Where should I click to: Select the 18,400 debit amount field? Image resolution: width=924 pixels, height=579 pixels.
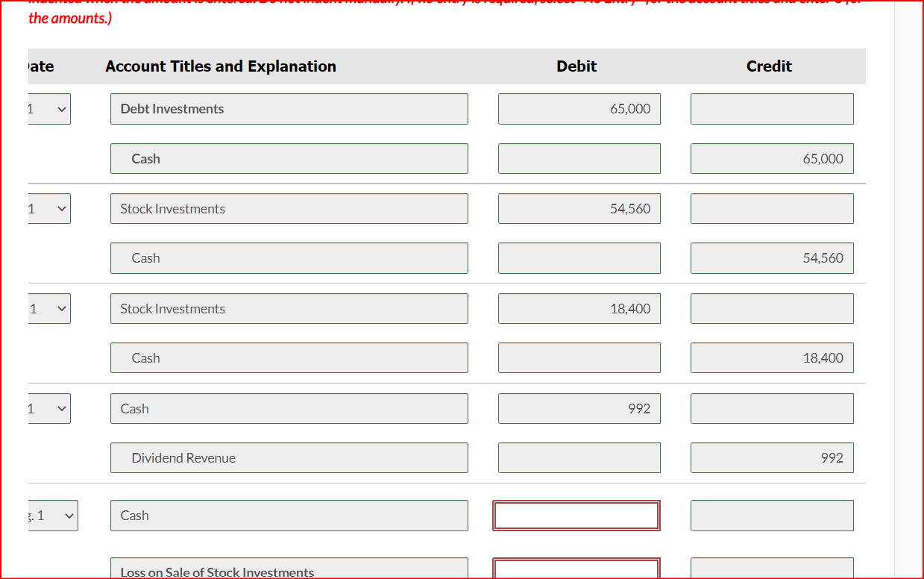[x=579, y=308]
